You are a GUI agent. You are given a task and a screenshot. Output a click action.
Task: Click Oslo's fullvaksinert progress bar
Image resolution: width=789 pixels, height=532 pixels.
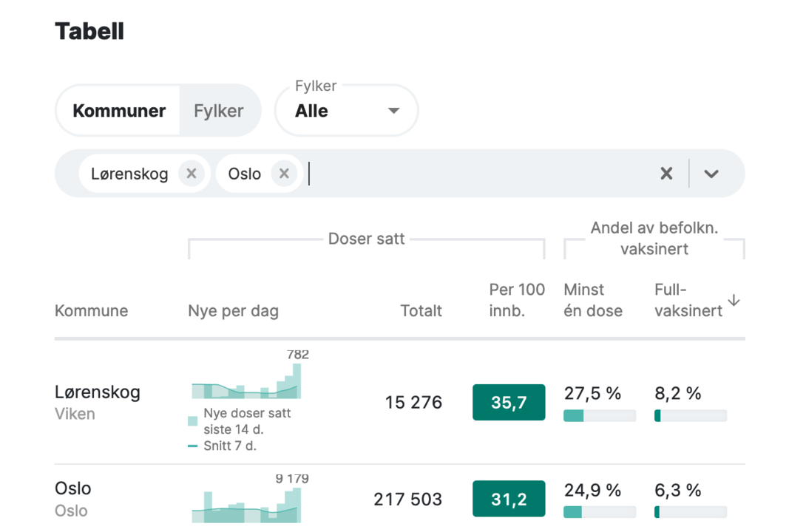(x=691, y=512)
